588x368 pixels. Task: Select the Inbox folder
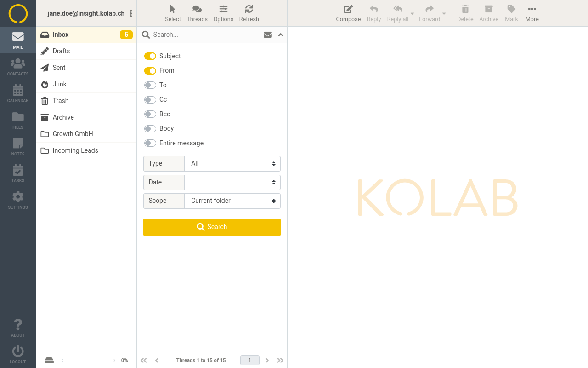coord(86,34)
